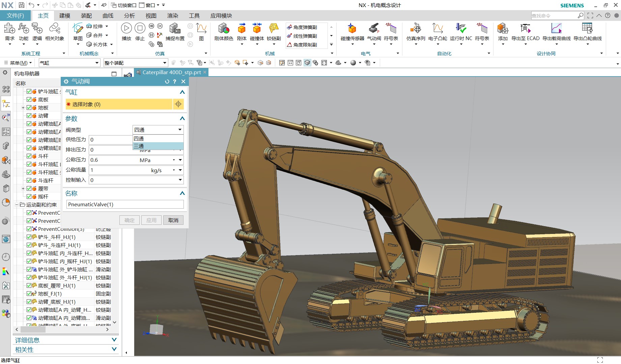This screenshot has height=364, width=621.
Task: Click the 需求 (Requirements) ribbon icon
Action: tap(9, 29)
